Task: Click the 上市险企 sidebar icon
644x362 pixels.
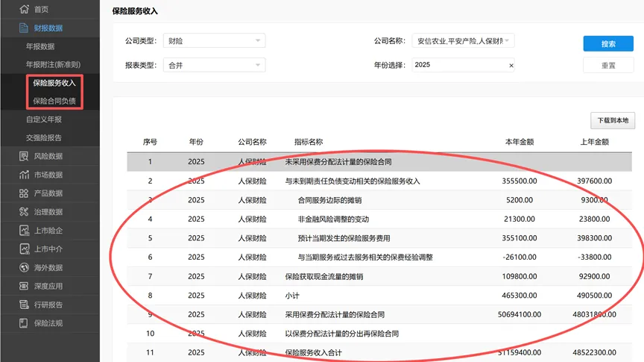Action: click(25, 231)
